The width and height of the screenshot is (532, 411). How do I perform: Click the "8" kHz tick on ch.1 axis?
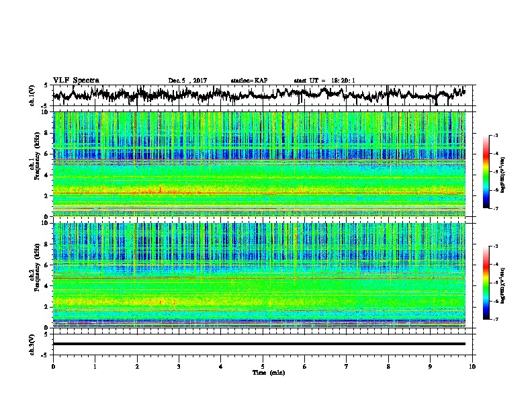(x=47, y=133)
